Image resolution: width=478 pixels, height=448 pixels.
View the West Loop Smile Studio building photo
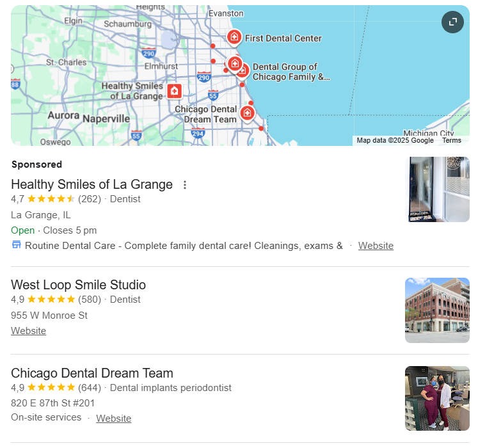point(437,310)
